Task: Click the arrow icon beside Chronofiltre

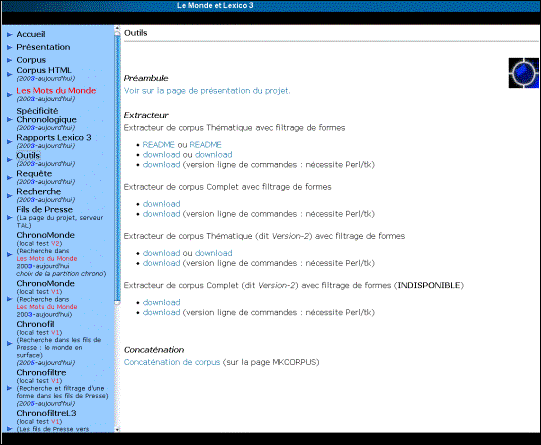Action: 10,388
